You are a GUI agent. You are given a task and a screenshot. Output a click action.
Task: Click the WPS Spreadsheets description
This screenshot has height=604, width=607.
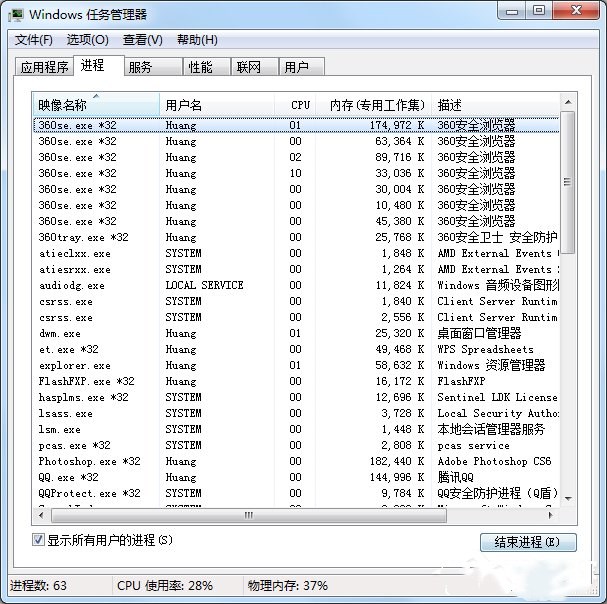point(485,349)
